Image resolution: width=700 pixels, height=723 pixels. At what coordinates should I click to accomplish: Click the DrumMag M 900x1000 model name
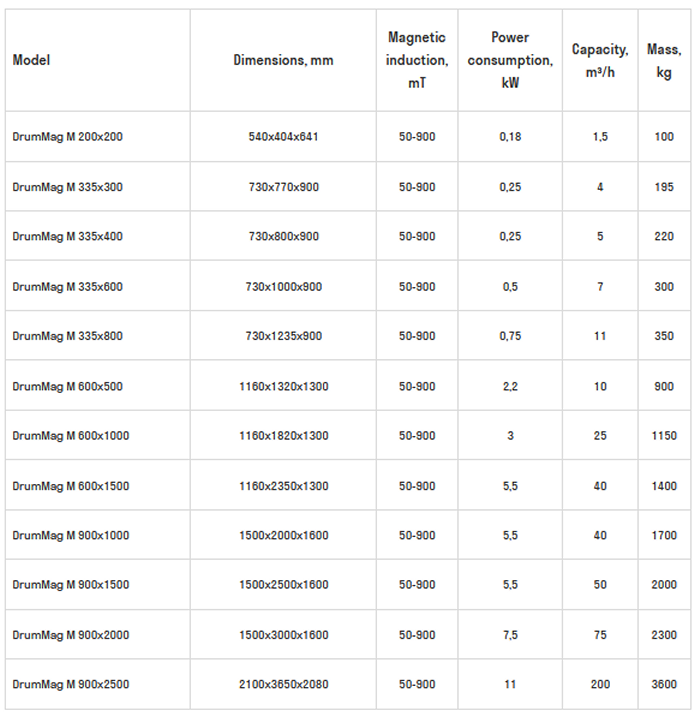tap(70, 535)
